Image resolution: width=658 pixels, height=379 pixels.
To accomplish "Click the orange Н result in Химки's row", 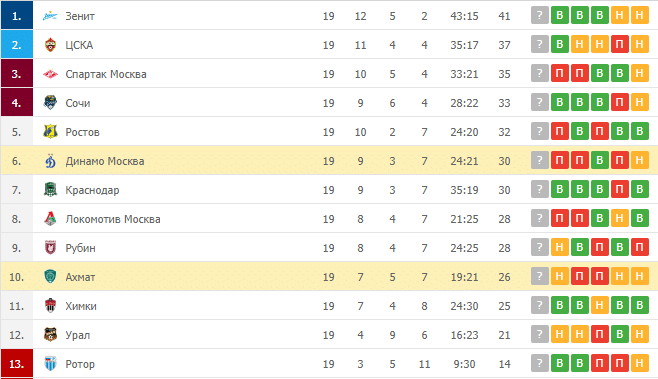I will tap(600, 305).
